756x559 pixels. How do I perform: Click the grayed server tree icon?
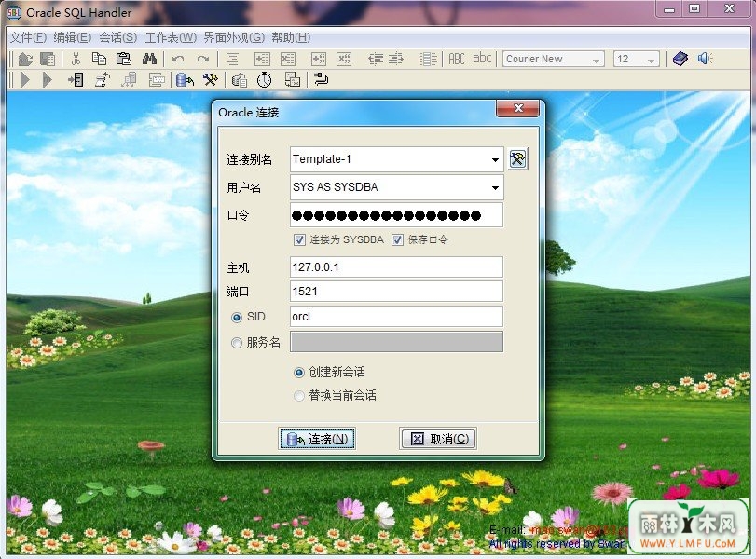(x=129, y=79)
